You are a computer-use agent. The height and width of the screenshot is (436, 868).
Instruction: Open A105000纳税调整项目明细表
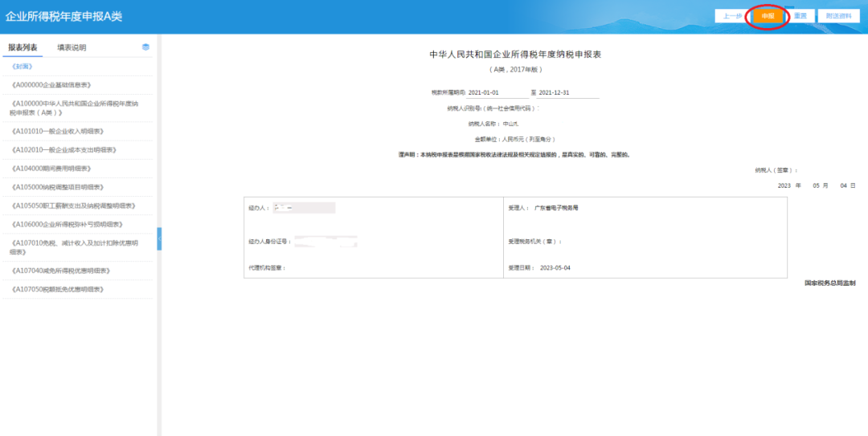click(57, 187)
